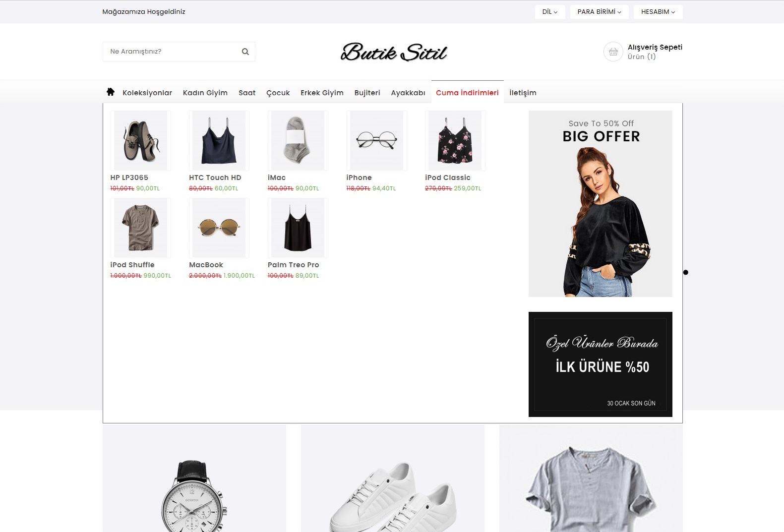The width and height of the screenshot is (784, 532).
Task: Select the sunglasses MacBook product image
Action: pyautogui.click(x=219, y=228)
